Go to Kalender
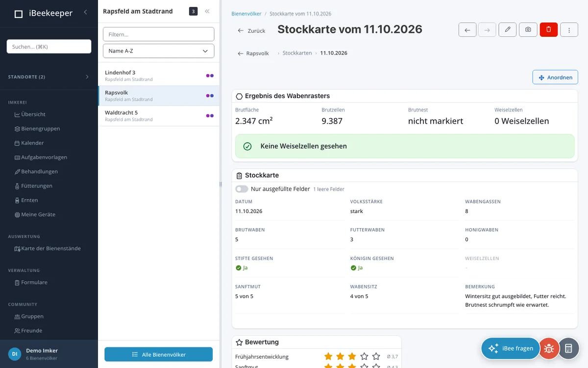This screenshot has width=588, height=368. [29, 143]
